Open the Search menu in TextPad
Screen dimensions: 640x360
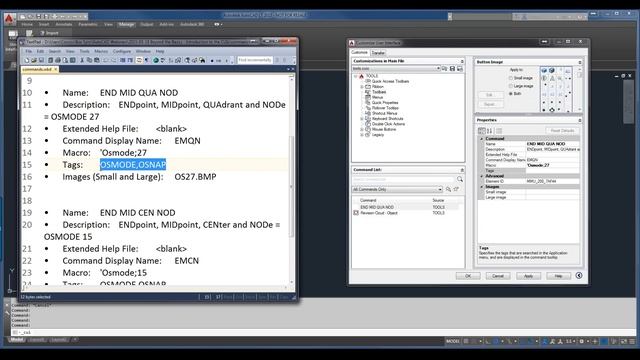55,51
